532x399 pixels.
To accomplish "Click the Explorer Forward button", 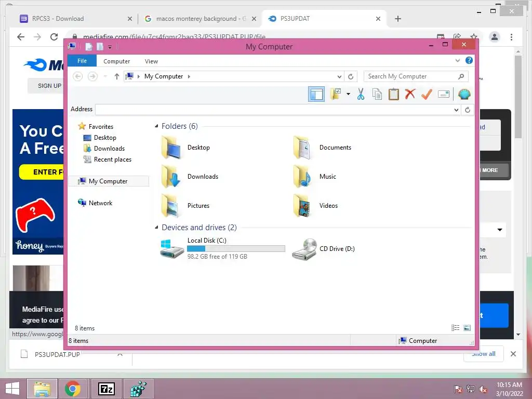I will 92,76.
